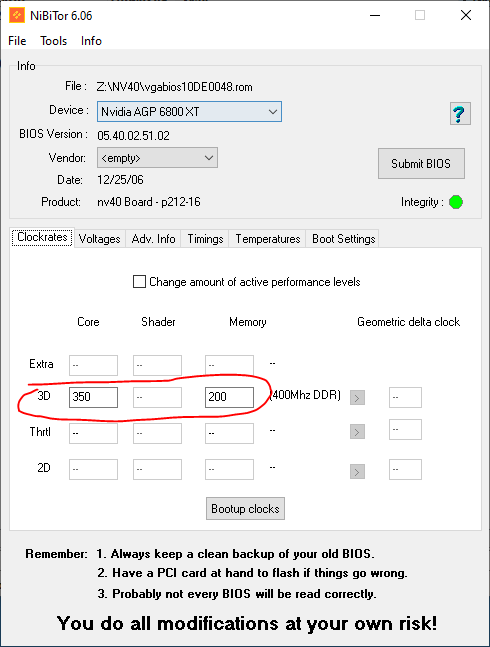The height and width of the screenshot is (647, 490).
Task: Click the NiBiTor app icon in title bar
Action: (x=16, y=15)
